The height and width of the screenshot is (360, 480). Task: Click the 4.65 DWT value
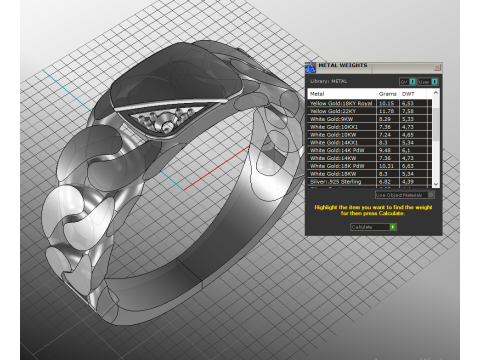(x=408, y=135)
